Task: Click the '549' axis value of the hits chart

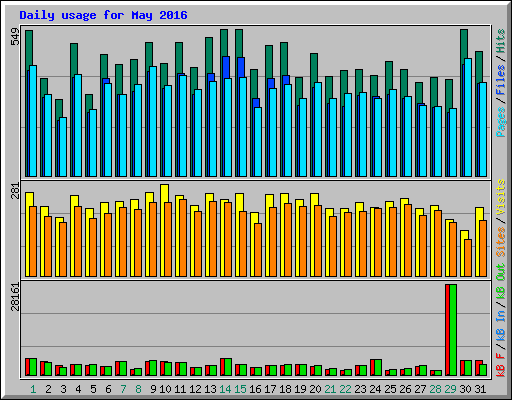Action: click(x=15, y=37)
